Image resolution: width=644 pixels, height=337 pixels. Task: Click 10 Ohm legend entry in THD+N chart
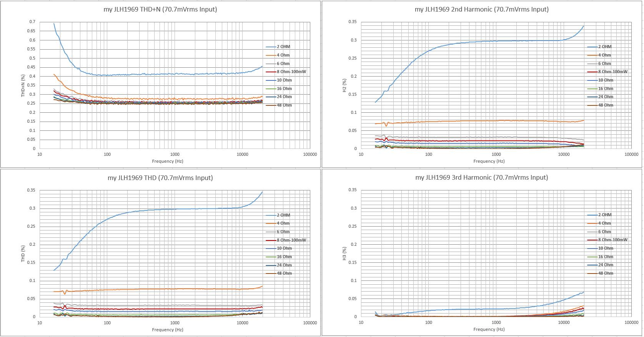[x=279, y=80]
